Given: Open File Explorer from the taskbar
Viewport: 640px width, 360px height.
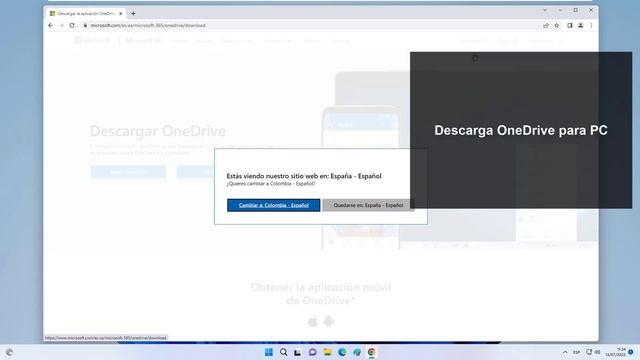Looking at the screenshot, I should pos(327,352).
